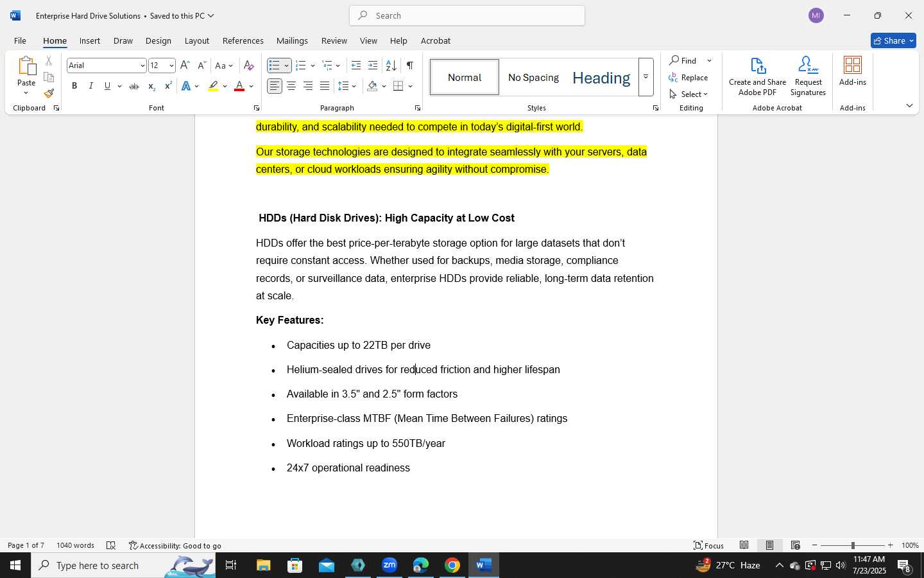
Task: Switch to the References tab
Action: [243, 40]
